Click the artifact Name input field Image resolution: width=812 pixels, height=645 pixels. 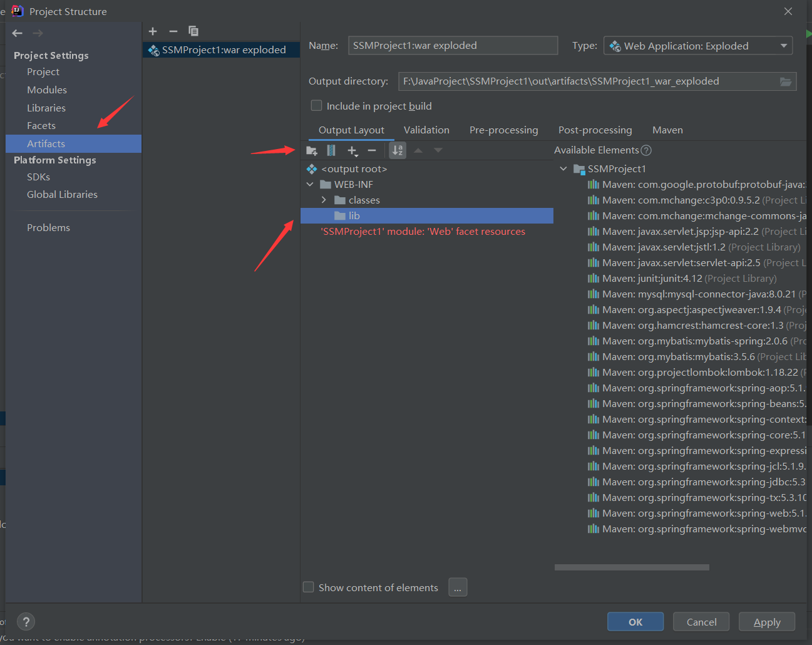453,45
